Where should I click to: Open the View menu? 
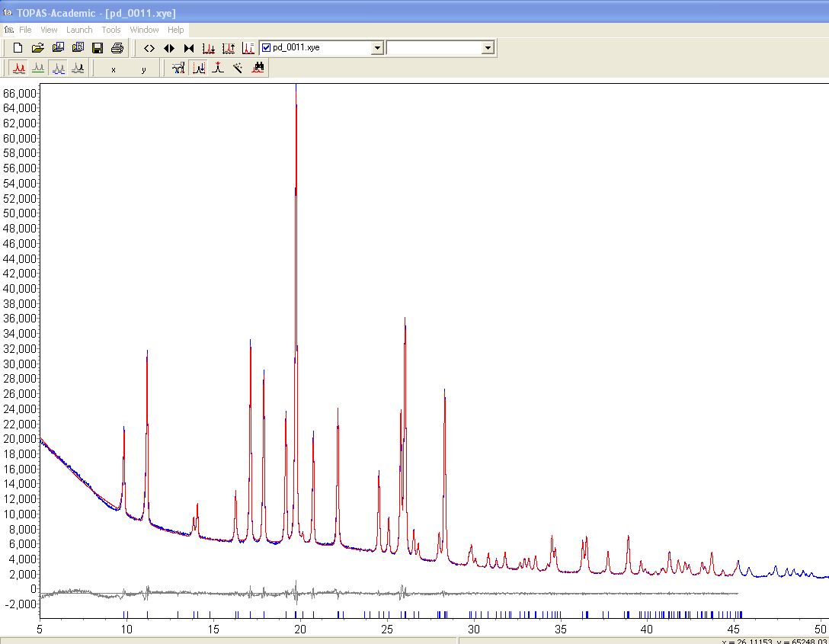(50, 30)
